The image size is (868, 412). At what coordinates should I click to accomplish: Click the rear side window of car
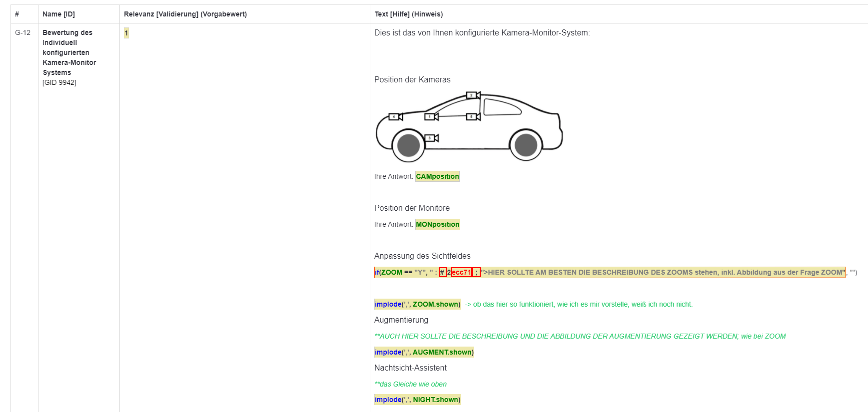pos(501,107)
